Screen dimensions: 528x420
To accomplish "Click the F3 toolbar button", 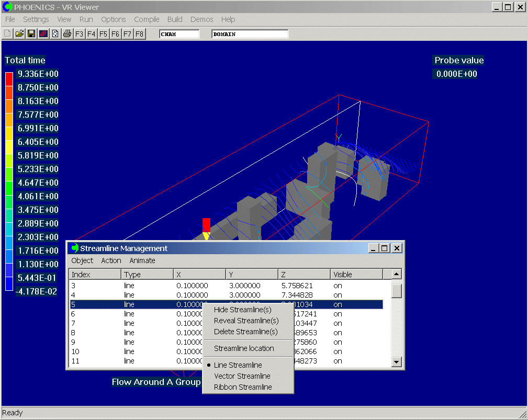I will [79, 33].
